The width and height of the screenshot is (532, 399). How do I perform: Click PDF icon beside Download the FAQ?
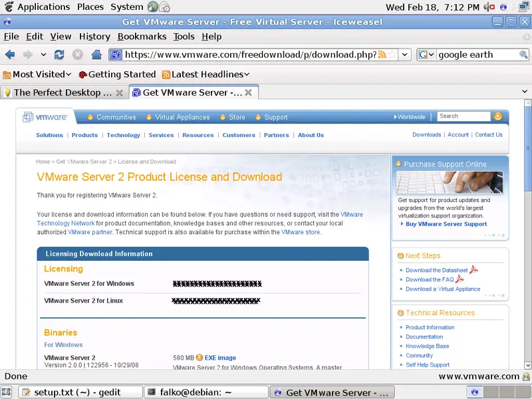click(460, 279)
